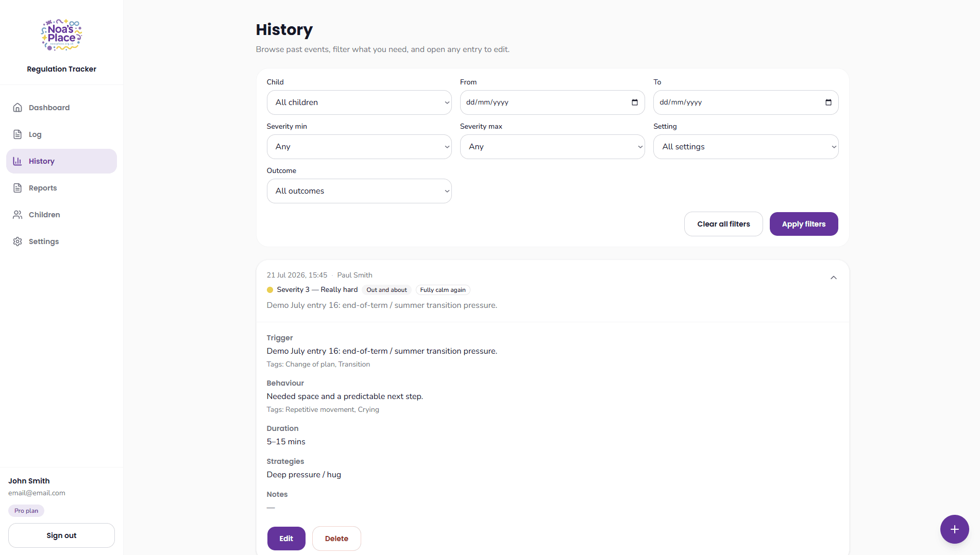Click the History bar chart icon
This screenshot has height=555, width=980.
pyautogui.click(x=18, y=161)
